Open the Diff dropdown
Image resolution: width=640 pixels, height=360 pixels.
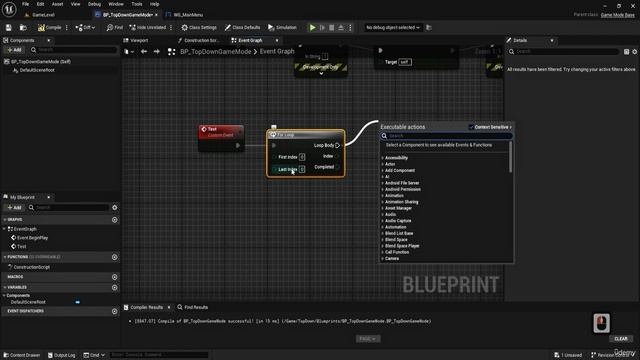[x=85, y=27]
